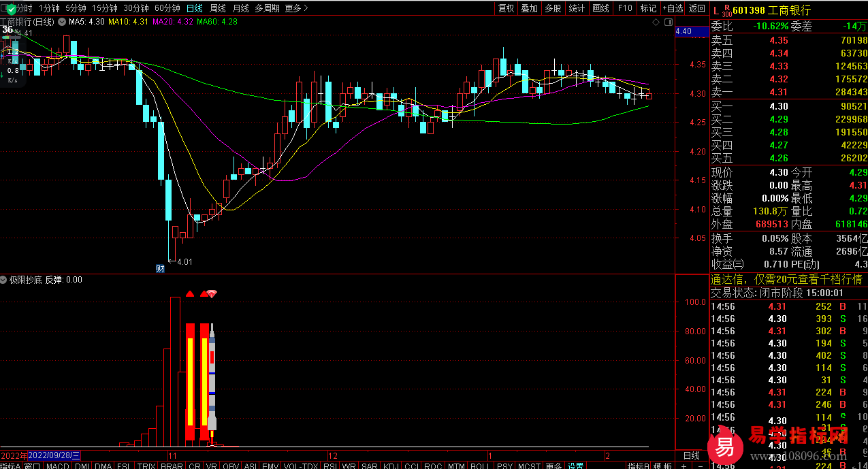
Task: Click date label 2022/09/28 on axis
Action: coord(54,455)
